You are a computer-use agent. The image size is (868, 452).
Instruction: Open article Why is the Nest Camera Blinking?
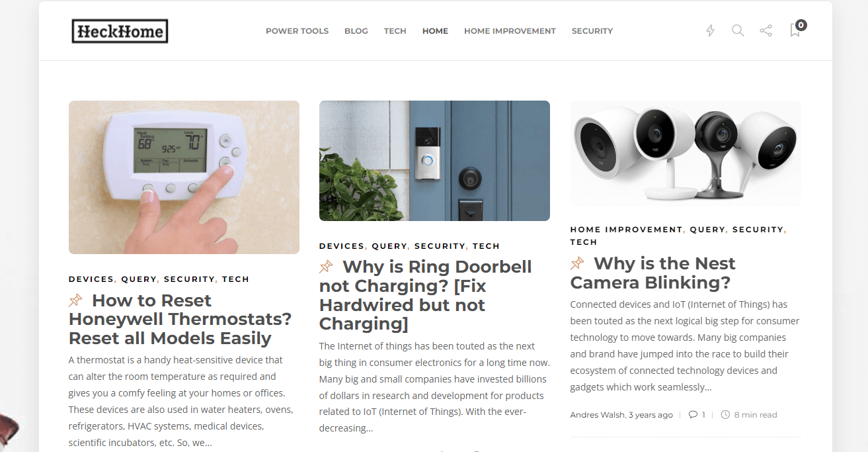click(x=653, y=273)
